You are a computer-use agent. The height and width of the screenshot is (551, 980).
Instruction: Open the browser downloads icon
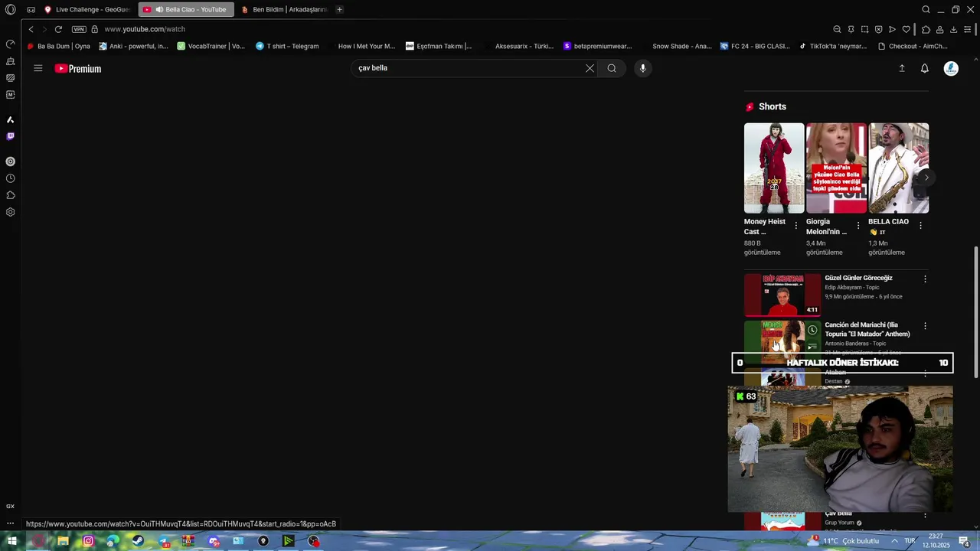[953, 29]
